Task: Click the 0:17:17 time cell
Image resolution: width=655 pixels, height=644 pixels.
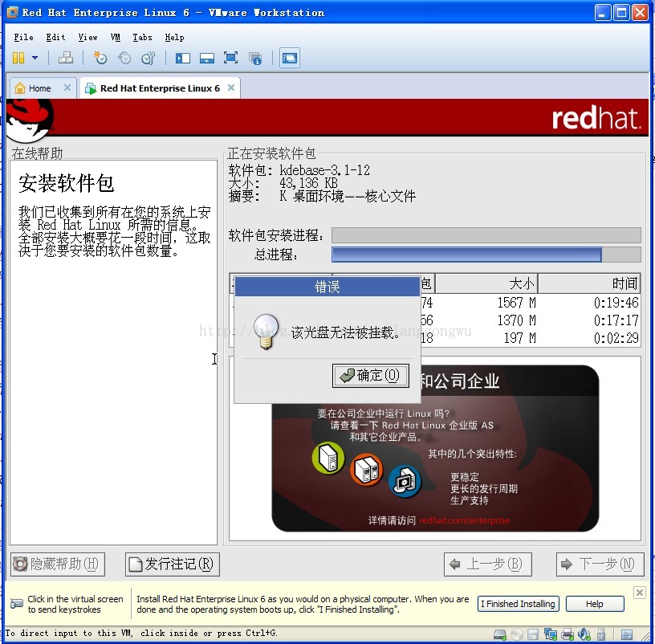Action: pyautogui.click(x=616, y=320)
